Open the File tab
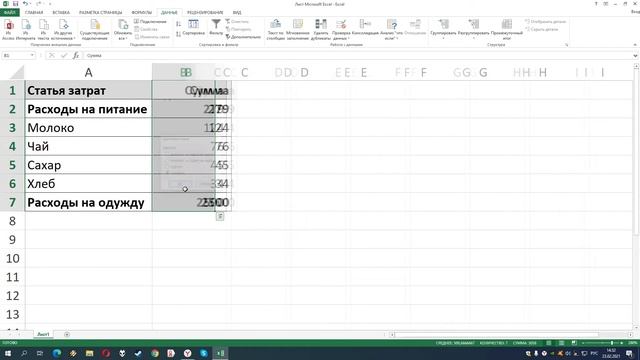This screenshot has width=640, height=360. (x=9, y=12)
